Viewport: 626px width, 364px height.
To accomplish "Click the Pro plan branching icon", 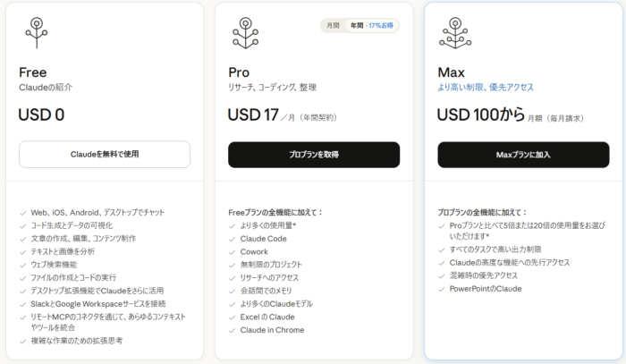I will coord(246,32).
